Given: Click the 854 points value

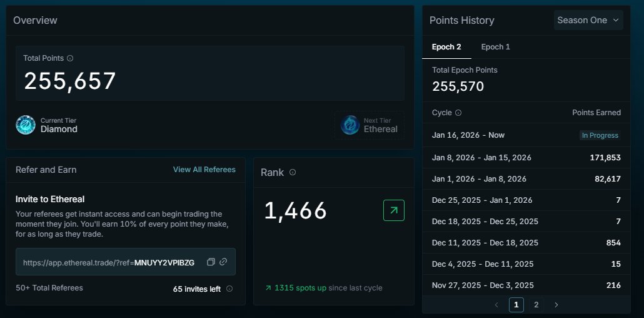Looking at the screenshot, I should pos(613,243).
